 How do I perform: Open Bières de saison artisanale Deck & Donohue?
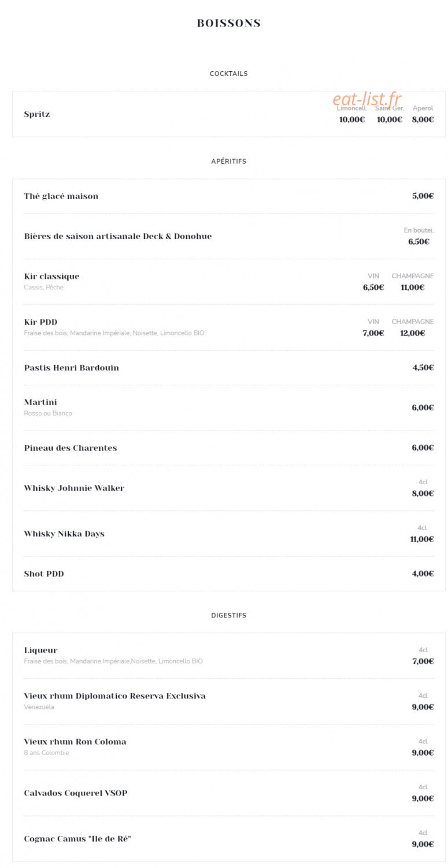(118, 236)
